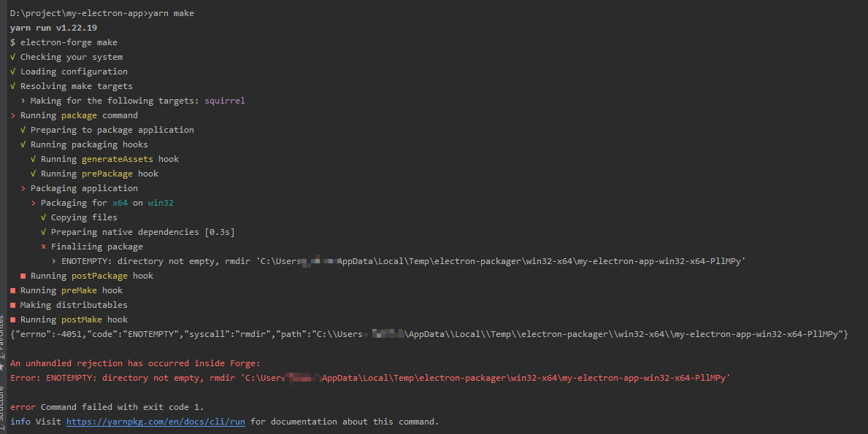Click the x64 architecture label
This screenshot has height=434, width=868.
[x=120, y=202]
